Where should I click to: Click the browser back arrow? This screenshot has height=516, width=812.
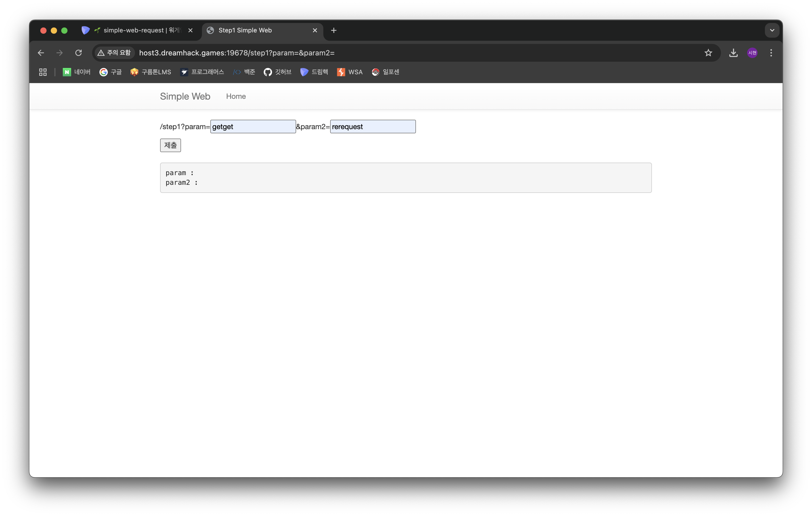pos(41,53)
